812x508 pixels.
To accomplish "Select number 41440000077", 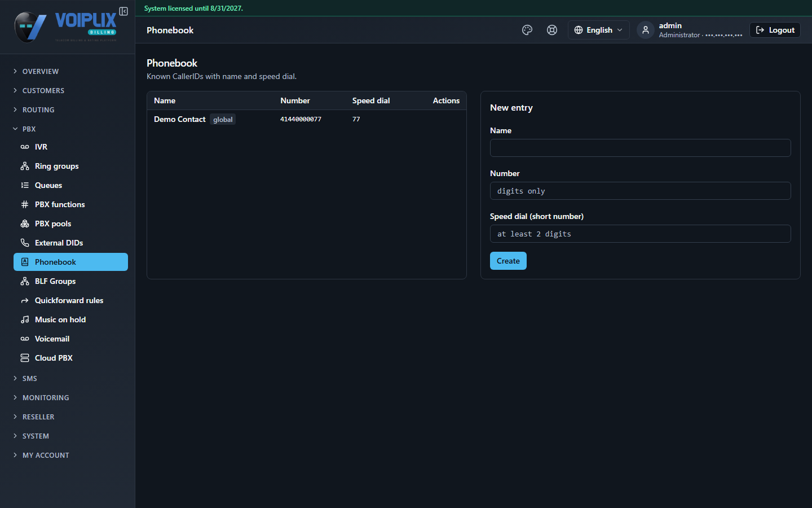I will pyautogui.click(x=301, y=119).
